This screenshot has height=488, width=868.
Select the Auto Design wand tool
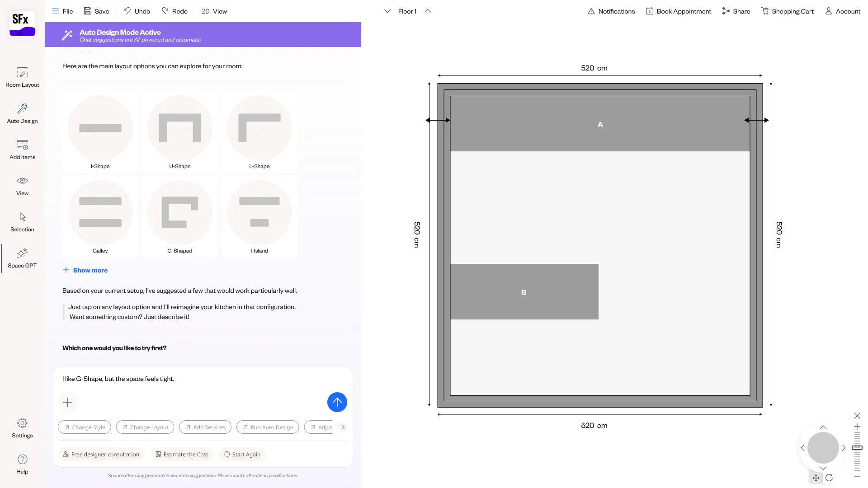pos(22,113)
